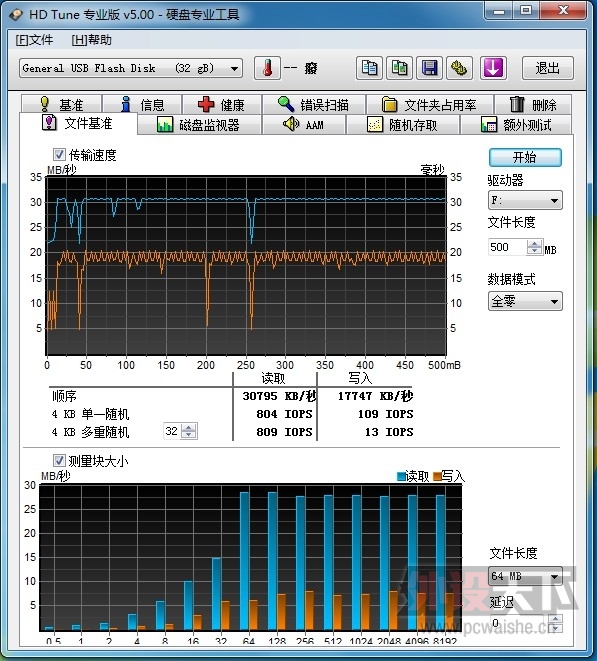This screenshot has width=597, height=661.
Task: Click the 809 IOPS read value
Action: 284,432
